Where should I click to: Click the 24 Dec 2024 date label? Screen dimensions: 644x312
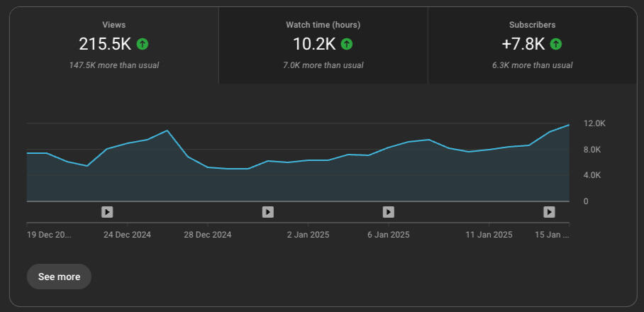coord(128,234)
